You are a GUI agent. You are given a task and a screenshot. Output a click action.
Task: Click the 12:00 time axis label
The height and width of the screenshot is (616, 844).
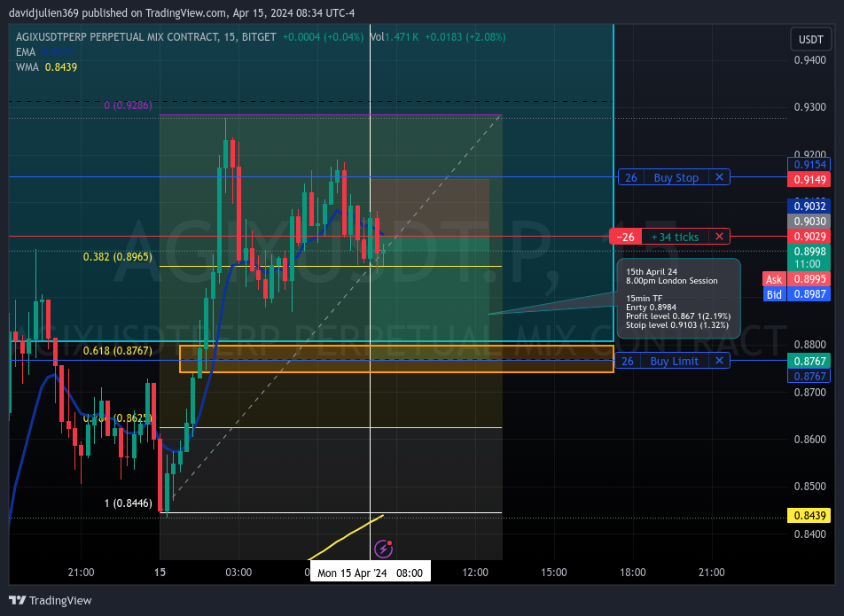pos(475,573)
